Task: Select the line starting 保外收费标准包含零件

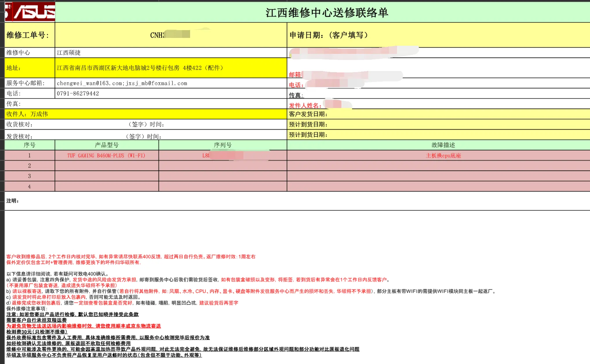Action: [x=108, y=338]
